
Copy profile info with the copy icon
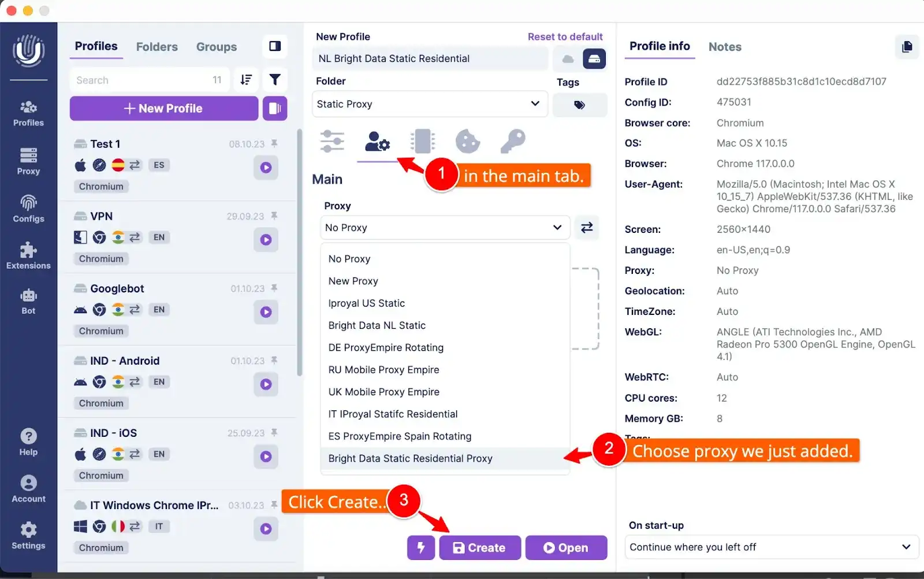pos(907,47)
